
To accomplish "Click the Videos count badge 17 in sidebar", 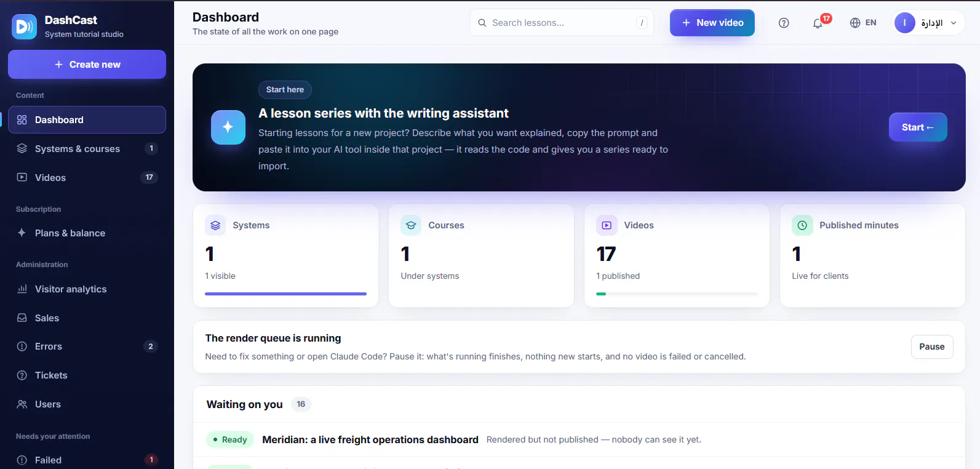I will click(149, 177).
